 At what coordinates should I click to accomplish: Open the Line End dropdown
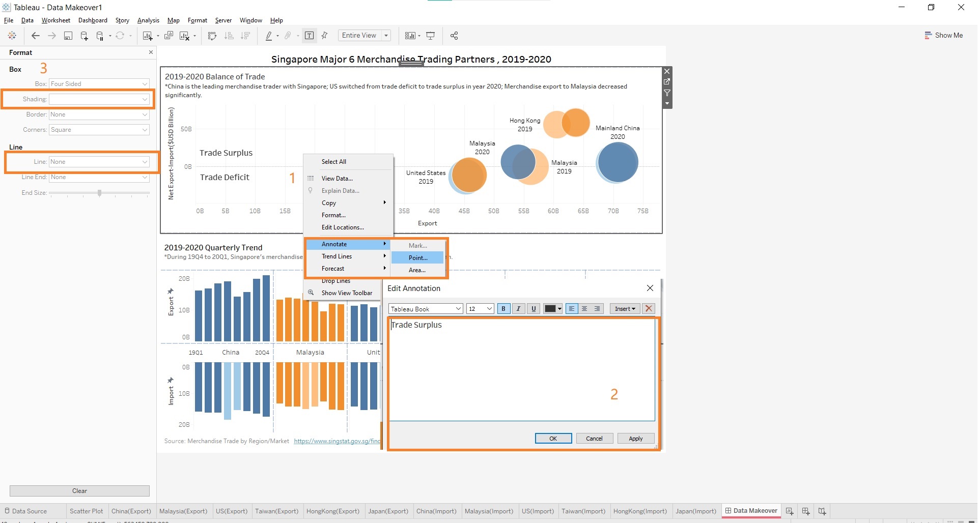(99, 177)
